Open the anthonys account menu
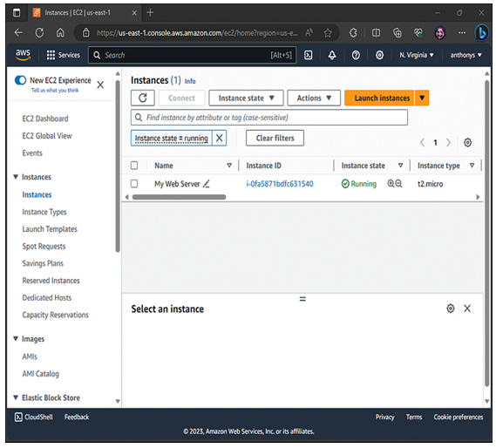 (x=466, y=55)
